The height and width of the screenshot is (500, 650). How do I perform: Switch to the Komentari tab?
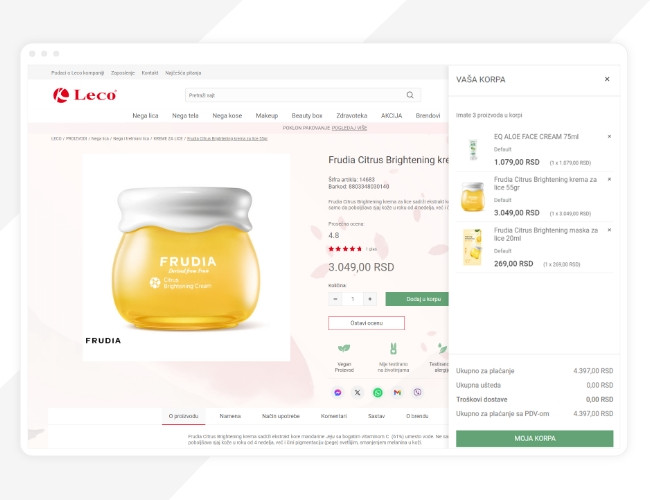coord(334,416)
